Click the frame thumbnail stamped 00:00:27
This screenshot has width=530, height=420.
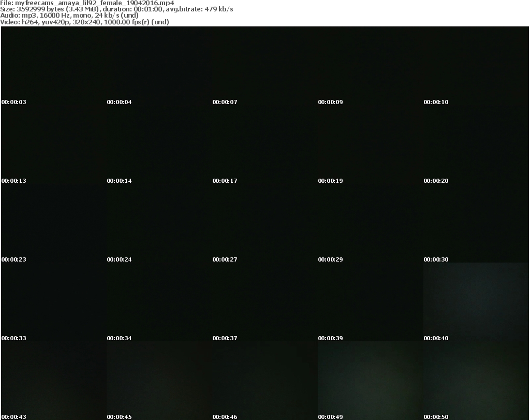[x=264, y=223]
